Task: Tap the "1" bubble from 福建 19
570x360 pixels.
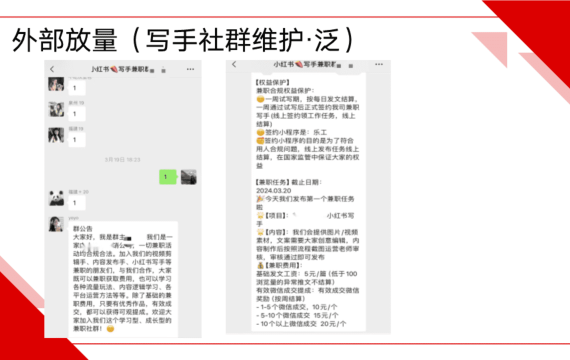Action: [x=77, y=140]
